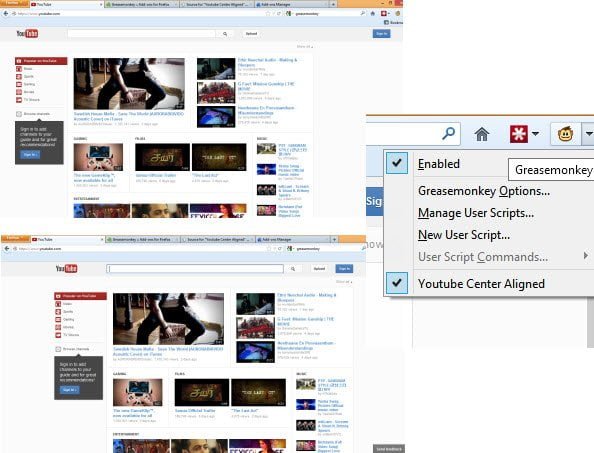
Task: Click TV Shows category icon in bottom window sidebar
Action: [x=58, y=335]
